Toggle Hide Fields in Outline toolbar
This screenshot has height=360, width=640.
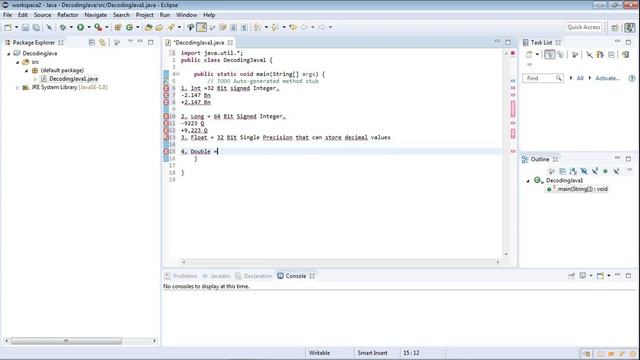pos(584,171)
